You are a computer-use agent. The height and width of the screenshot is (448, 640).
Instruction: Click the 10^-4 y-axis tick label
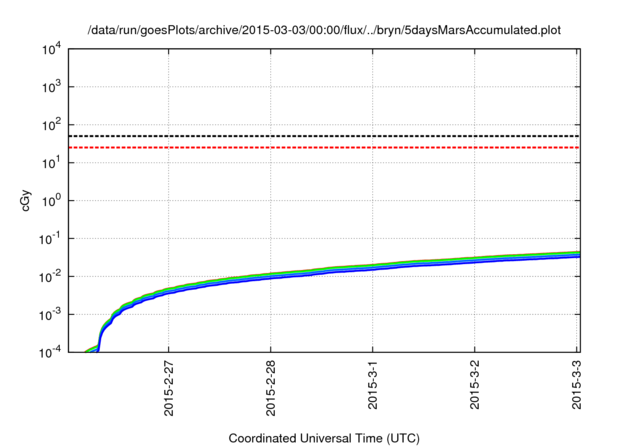(x=49, y=353)
